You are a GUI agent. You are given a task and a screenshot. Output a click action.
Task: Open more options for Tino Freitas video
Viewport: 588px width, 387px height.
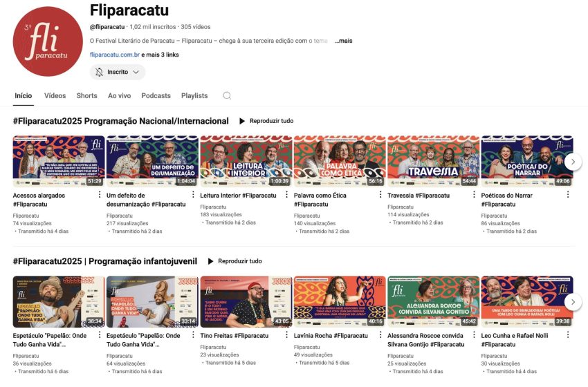click(286, 334)
